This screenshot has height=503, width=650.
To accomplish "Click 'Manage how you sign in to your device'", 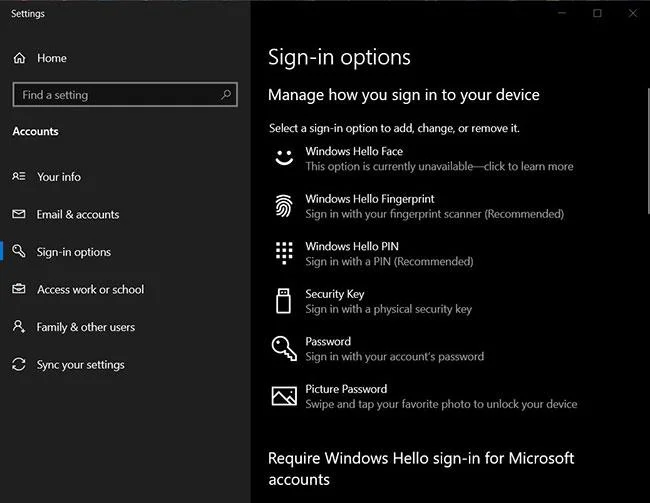I will [404, 95].
